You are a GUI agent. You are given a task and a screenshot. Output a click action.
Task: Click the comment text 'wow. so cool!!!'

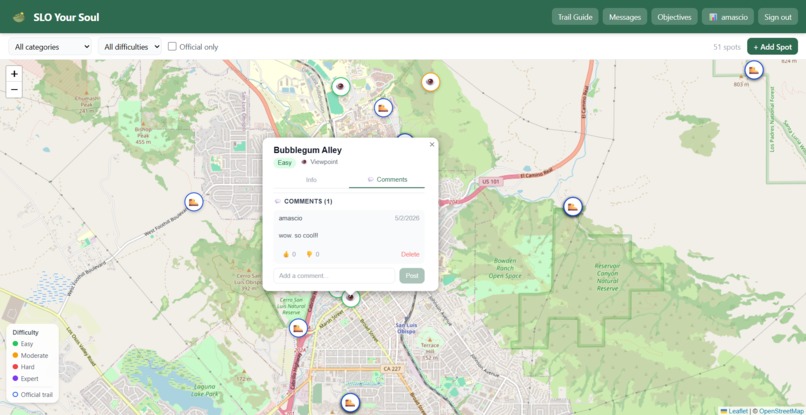(298, 236)
